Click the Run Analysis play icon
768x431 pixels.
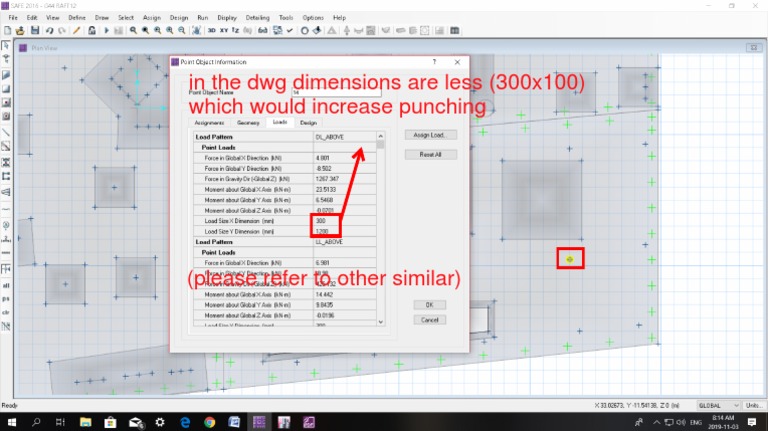(106, 31)
